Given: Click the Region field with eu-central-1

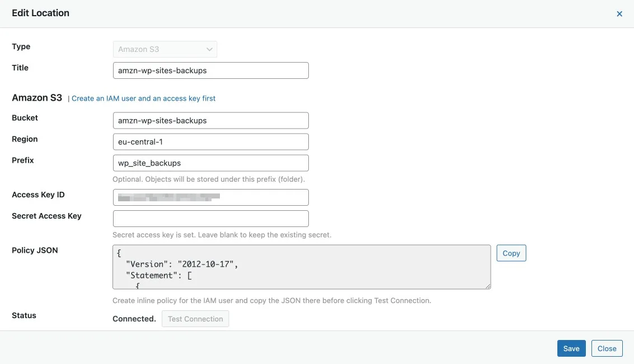Looking at the screenshot, I should (x=210, y=142).
